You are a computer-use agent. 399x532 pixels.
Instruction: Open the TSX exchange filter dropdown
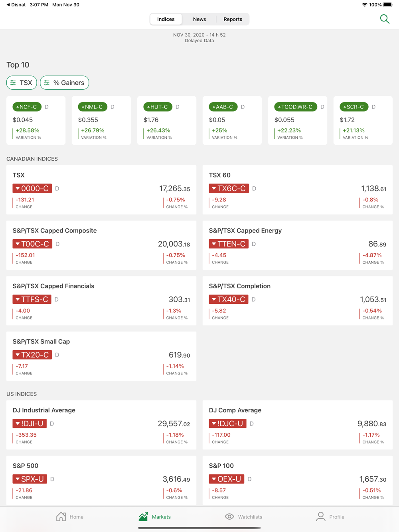click(x=22, y=83)
